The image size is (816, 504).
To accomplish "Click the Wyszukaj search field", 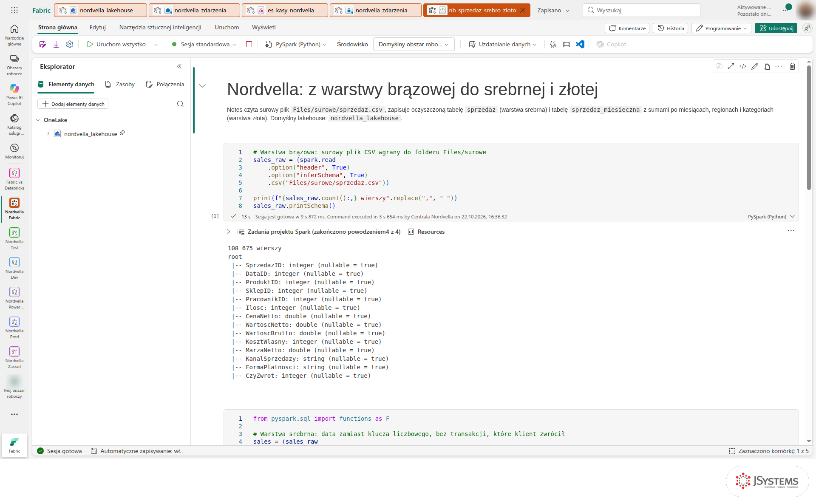I will [x=641, y=10].
